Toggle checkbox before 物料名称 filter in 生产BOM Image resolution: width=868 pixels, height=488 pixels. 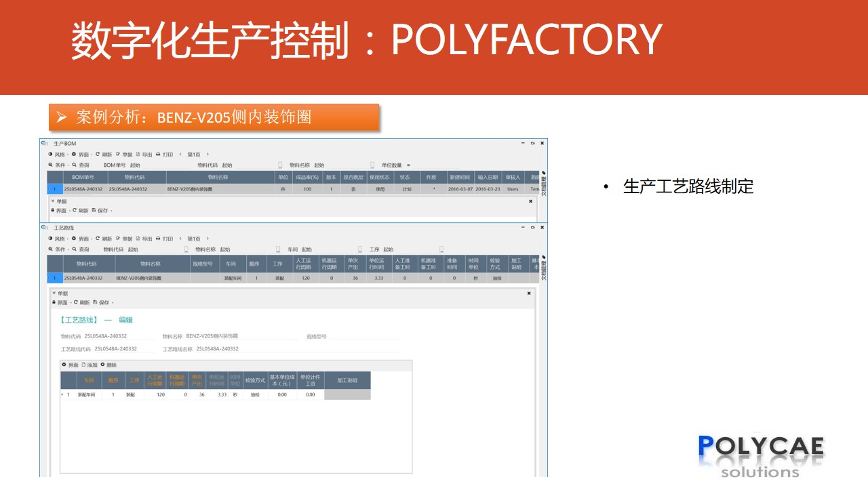(281, 165)
